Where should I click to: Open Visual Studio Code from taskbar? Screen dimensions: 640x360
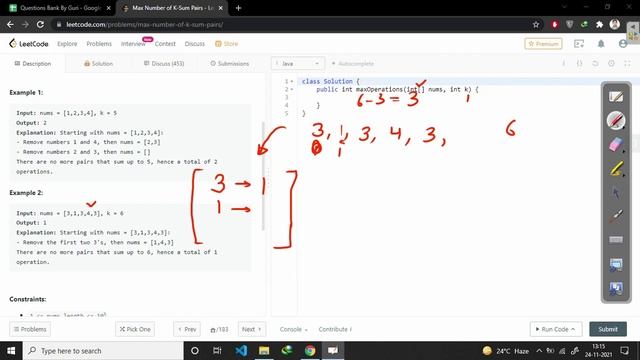click(x=241, y=351)
